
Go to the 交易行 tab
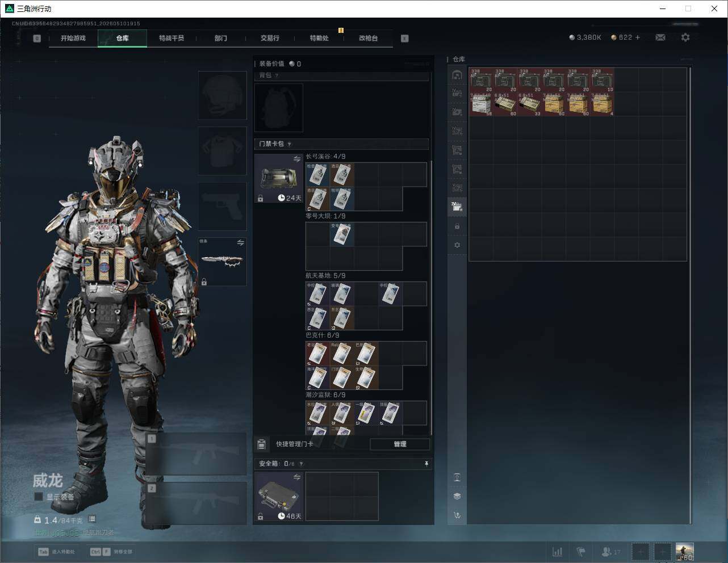tap(270, 38)
